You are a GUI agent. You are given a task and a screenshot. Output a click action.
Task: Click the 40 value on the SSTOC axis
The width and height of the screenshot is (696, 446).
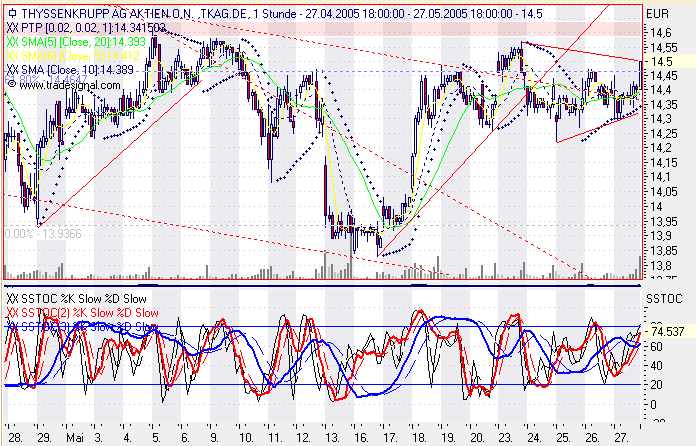[656, 366]
